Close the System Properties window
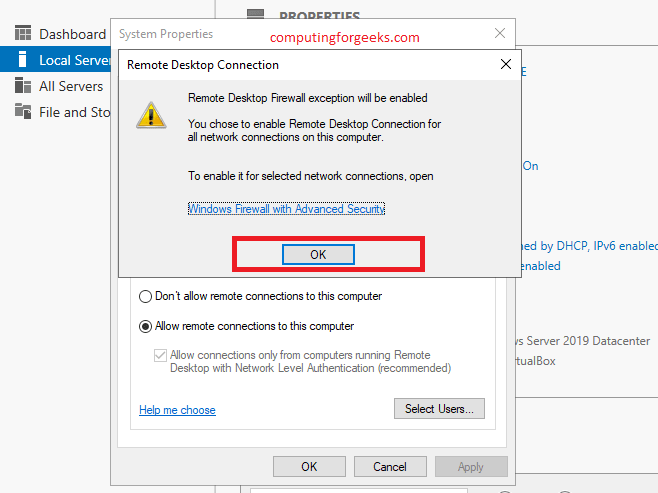This screenshot has width=658, height=493. tap(500, 34)
